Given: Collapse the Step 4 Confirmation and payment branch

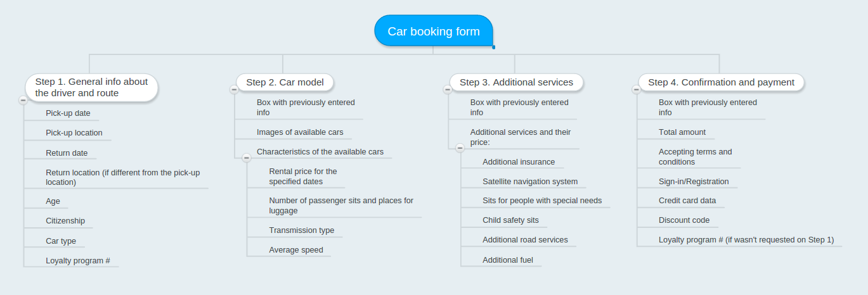Looking at the screenshot, I should click(x=636, y=90).
